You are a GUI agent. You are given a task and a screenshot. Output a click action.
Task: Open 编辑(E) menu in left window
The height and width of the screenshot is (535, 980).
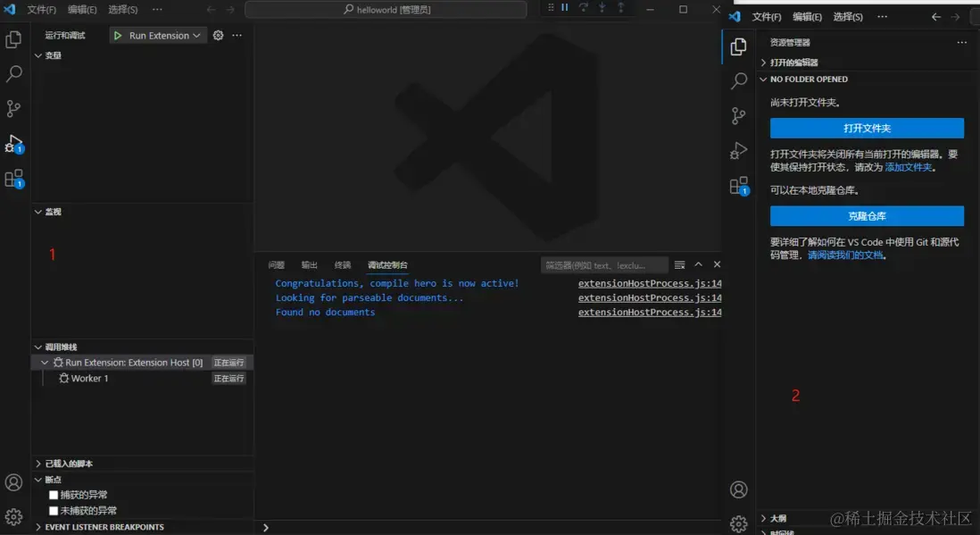tap(82, 10)
